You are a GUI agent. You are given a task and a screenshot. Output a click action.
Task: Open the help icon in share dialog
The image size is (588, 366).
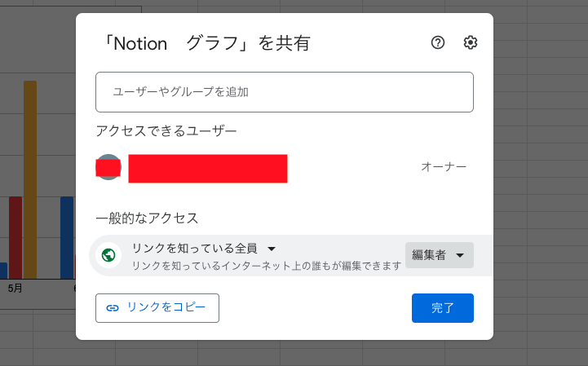tap(438, 42)
